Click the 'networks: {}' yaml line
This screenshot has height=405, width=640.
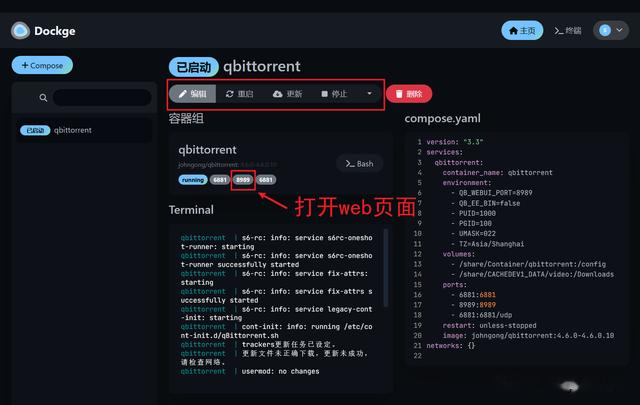(451, 346)
